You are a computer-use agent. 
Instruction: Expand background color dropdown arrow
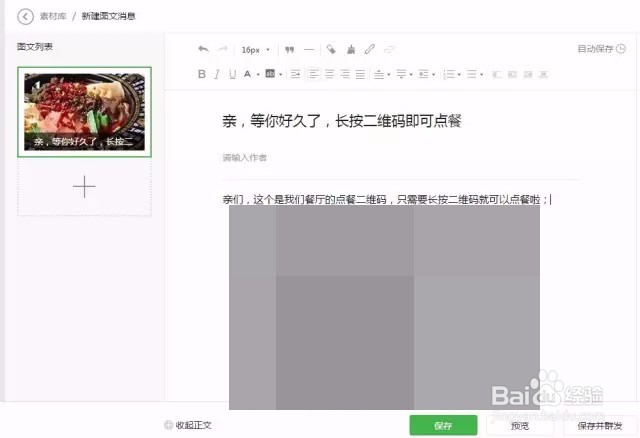click(281, 74)
